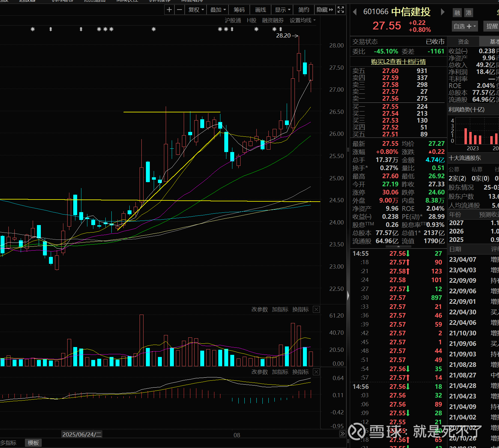This screenshot has width=499, height=448.
Task: Click 股东户数 shareholder count row
Action: (474, 197)
